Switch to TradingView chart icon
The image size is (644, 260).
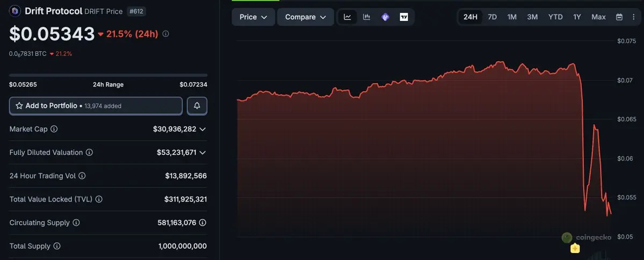[x=404, y=17]
